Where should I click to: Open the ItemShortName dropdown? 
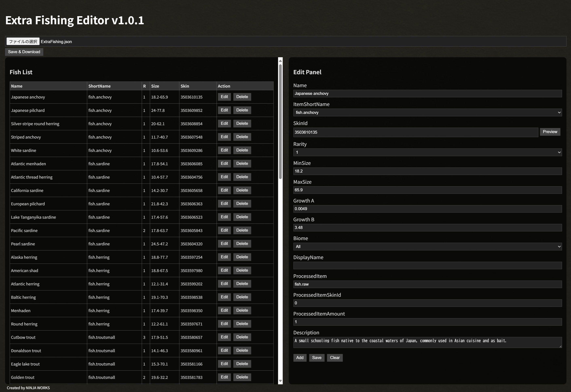pos(427,112)
